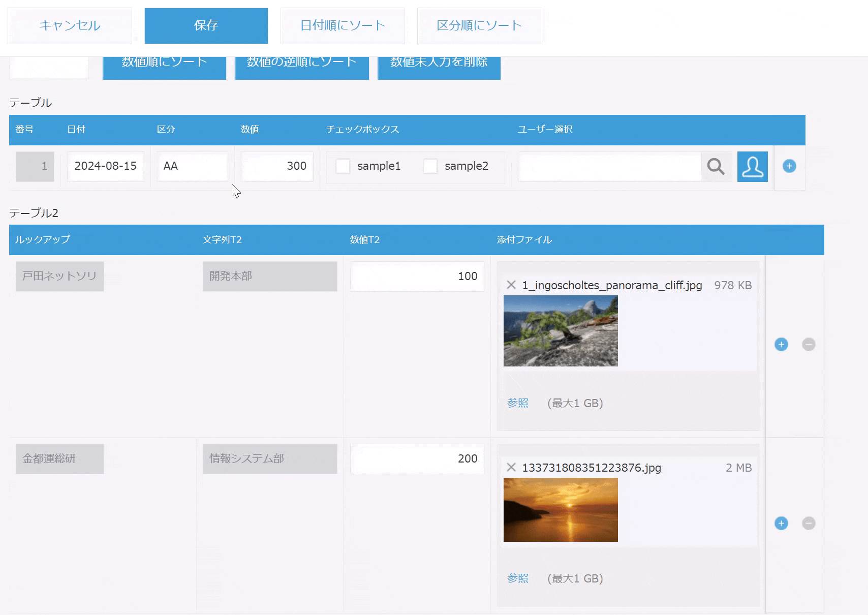
Task: Remove the 戸田ネットソリ row with the minus icon
Action: 809,345
